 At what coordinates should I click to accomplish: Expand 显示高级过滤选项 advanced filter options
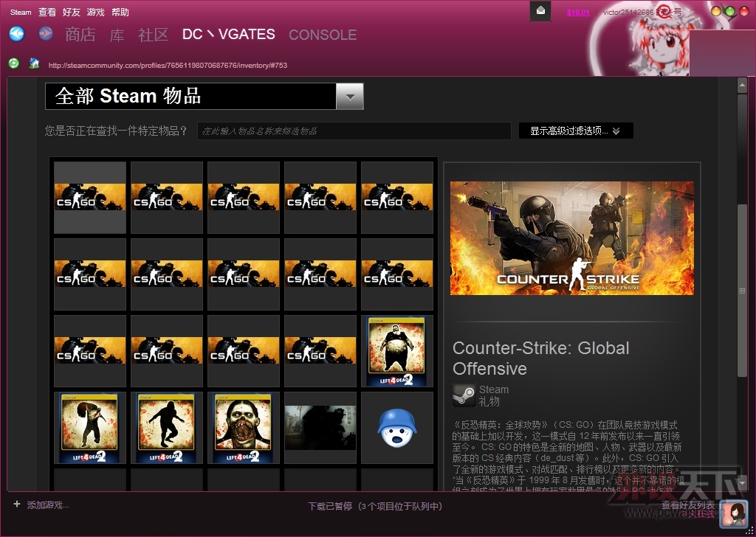(576, 131)
